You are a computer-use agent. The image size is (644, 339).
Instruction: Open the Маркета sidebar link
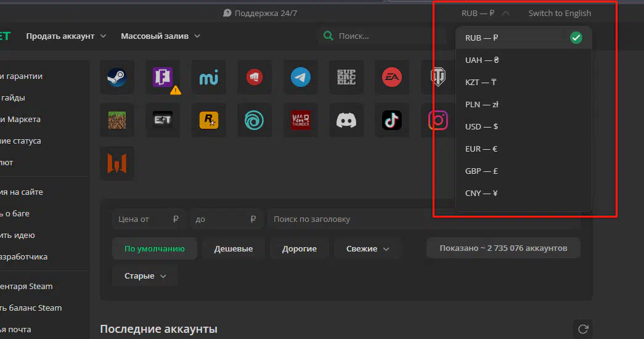(x=20, y=119)
